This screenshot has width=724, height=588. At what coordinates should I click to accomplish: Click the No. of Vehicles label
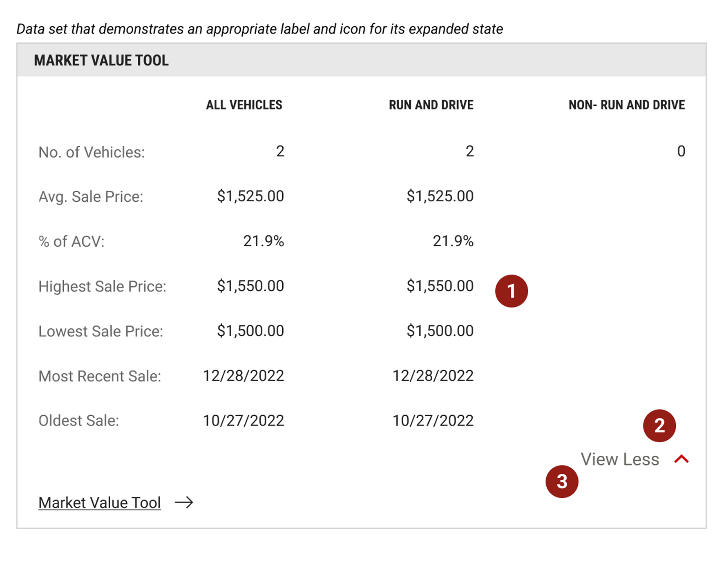pyautogui.click(x=92, y=152)
